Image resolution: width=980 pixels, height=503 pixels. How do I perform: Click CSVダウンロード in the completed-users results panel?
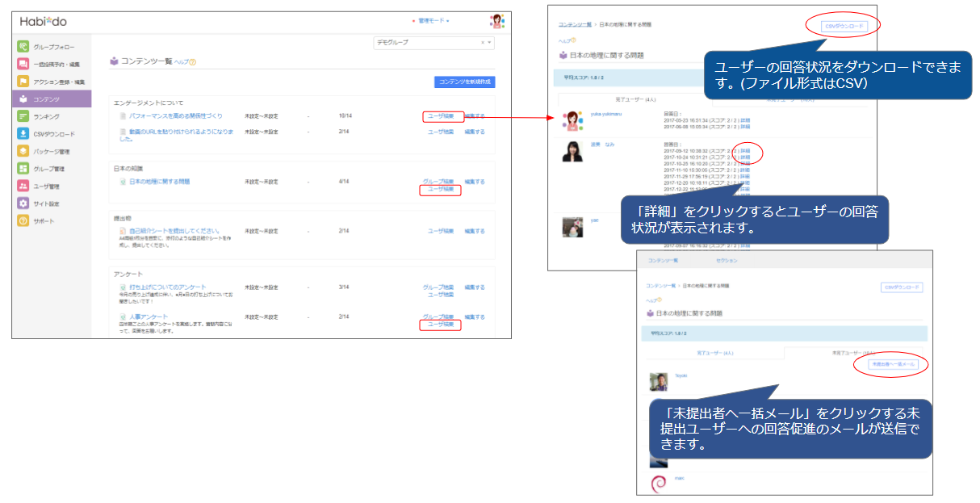pyautogui.click(x=844, y=26)
